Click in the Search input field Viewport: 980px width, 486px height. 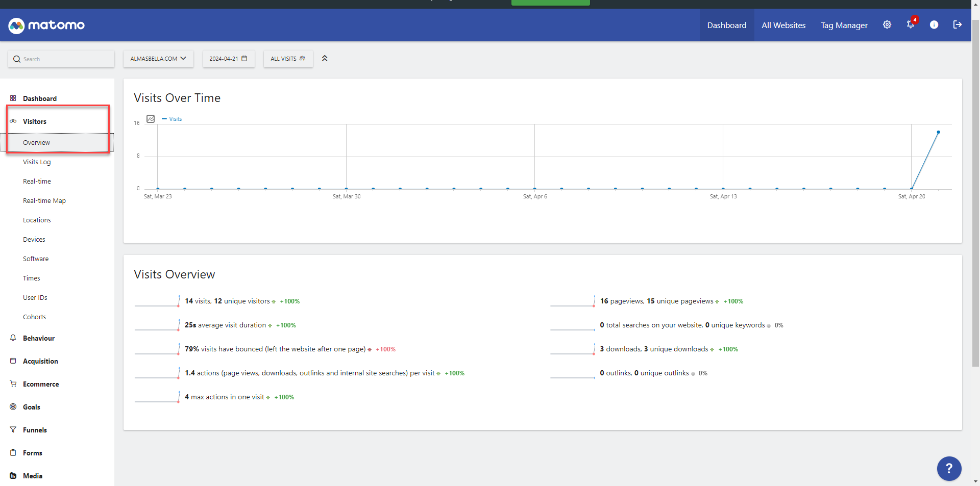[x=61, y=59]
